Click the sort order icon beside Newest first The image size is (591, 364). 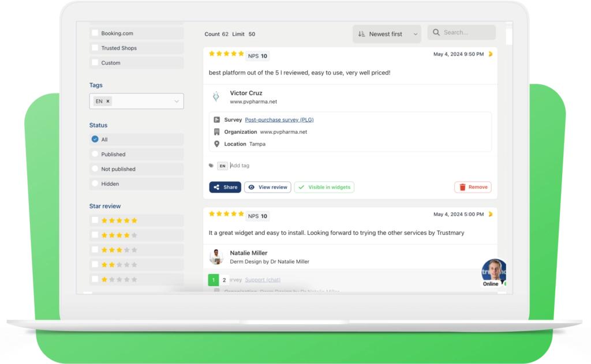[x=361, y=34]
